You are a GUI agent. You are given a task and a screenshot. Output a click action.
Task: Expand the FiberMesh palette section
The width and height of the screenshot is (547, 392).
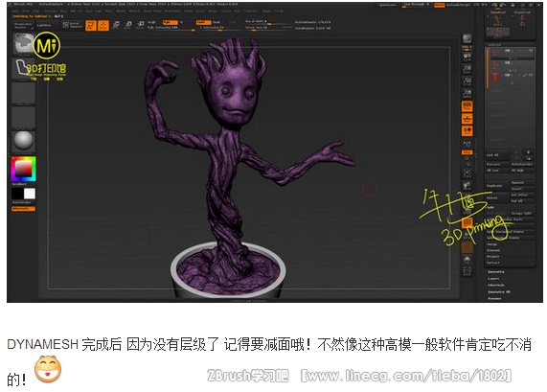click(x=496, y=286)
